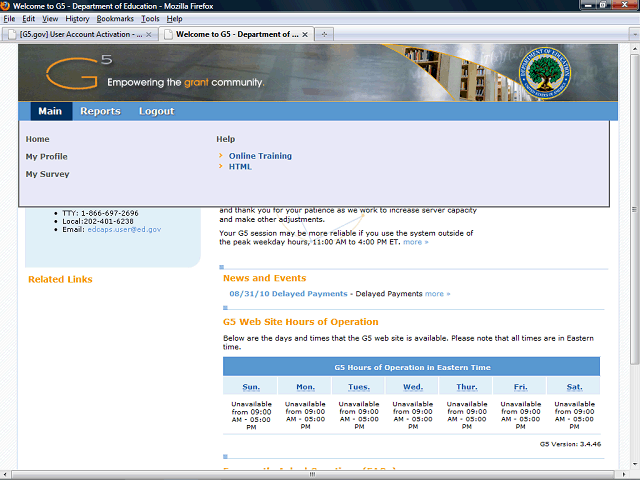
Task: Click the more link after peak weekday hours
Action: (x=416, y=242)
